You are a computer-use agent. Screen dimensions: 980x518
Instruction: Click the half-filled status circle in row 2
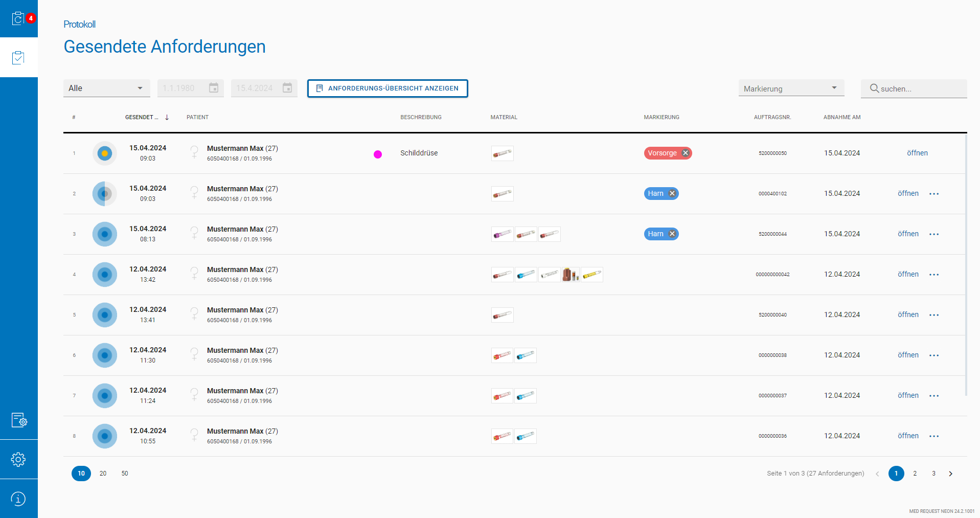point(105,194)
